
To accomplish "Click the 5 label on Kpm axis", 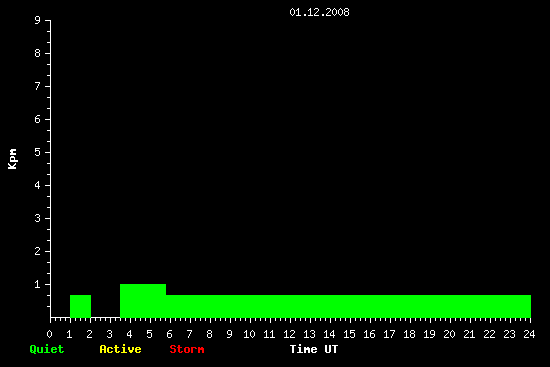I will coord(38,152).
